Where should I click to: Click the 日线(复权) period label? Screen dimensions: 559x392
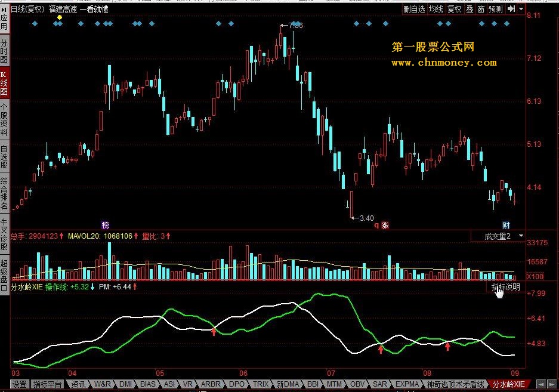click(x=28, y=9)
